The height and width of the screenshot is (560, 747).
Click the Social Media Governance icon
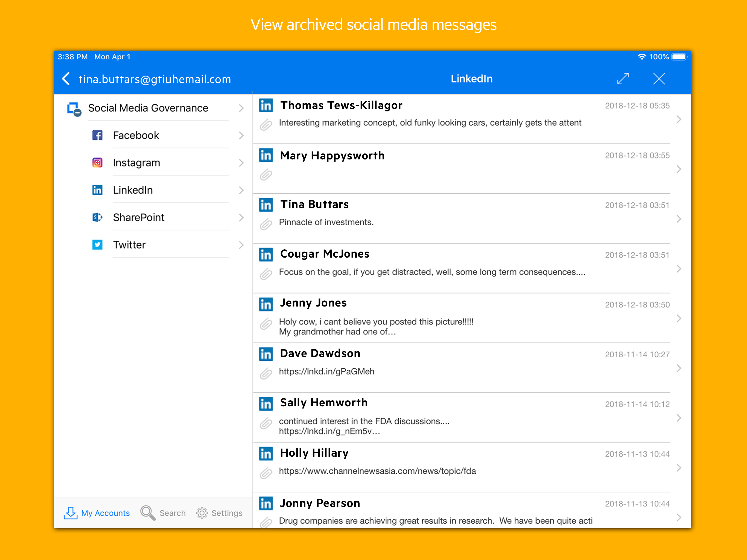74,109
